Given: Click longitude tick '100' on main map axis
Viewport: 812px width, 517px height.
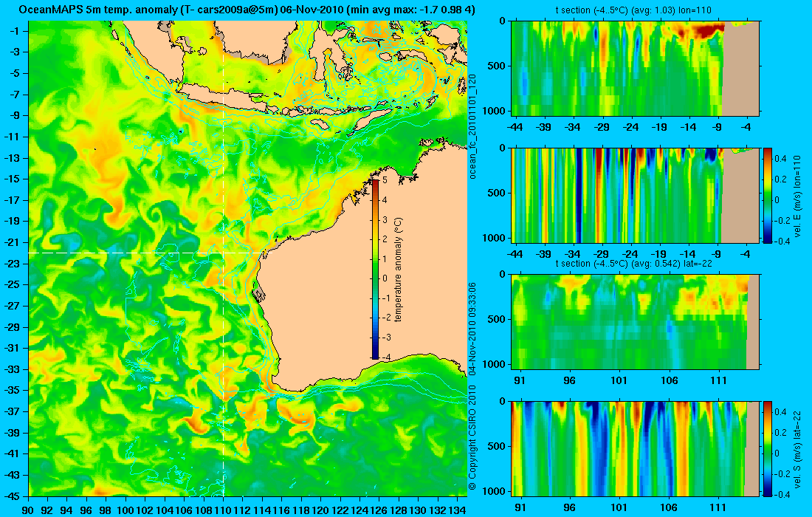Looking at the screenshot, I should [125, 510].
